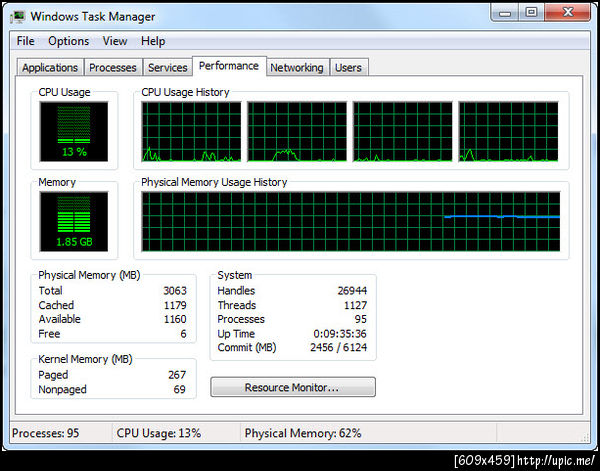This screenshot has height=471, width=600.
Task: Click the Total physical memory value 3063
Action: click(x=175, y=291)
